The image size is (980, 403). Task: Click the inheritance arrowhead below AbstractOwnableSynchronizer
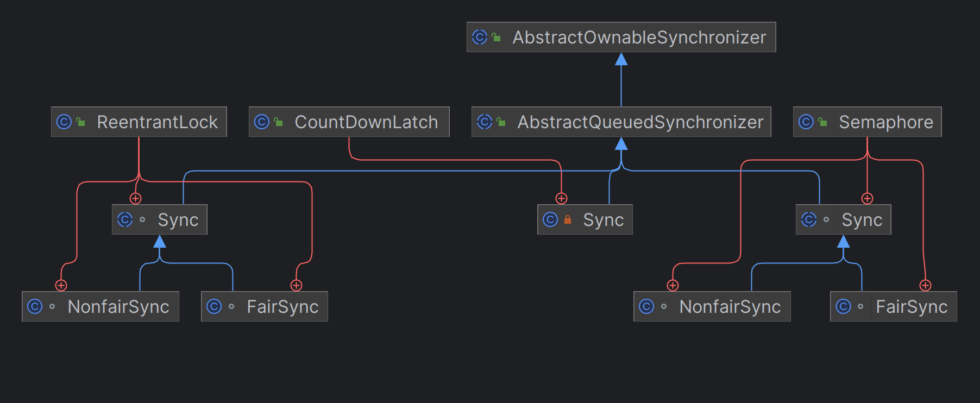click(621, 59)
